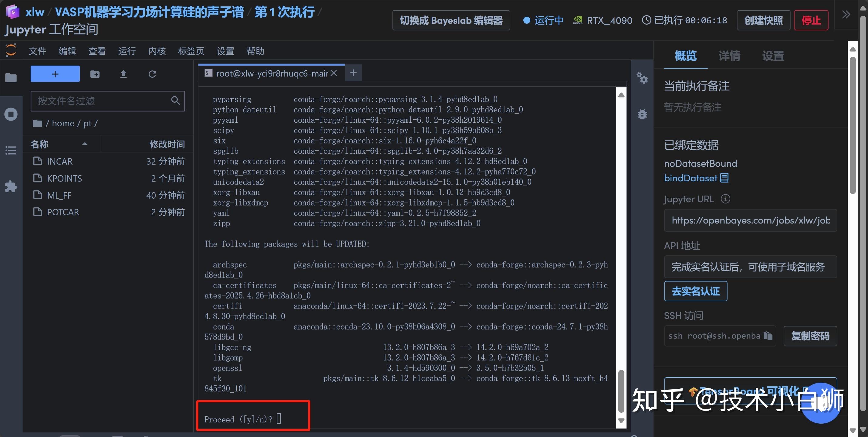This screenshot has height=437, width=868.
Task: Open the 设置 menu in menu bar
Action: [x=225, y=51]
